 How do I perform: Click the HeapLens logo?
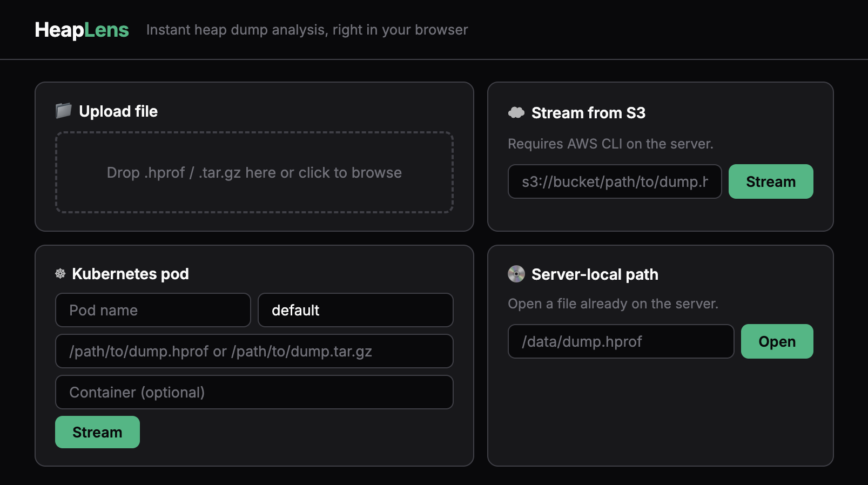[x=82, y=30]
